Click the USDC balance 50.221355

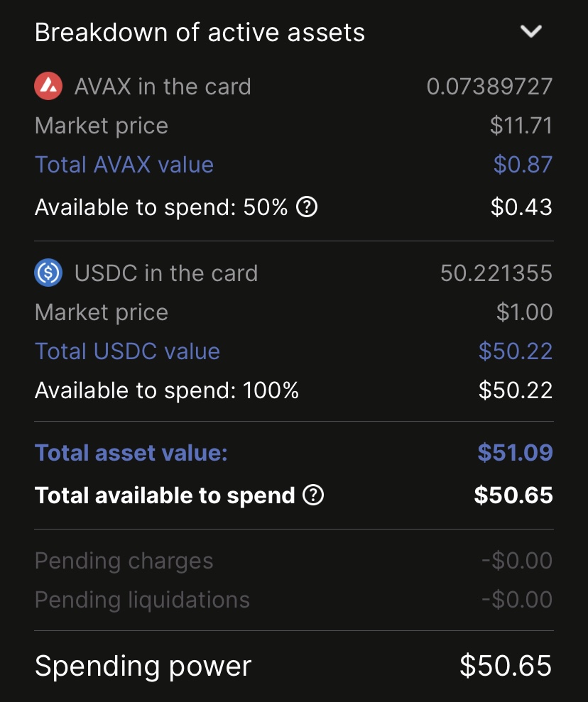(x=496, y=273)
